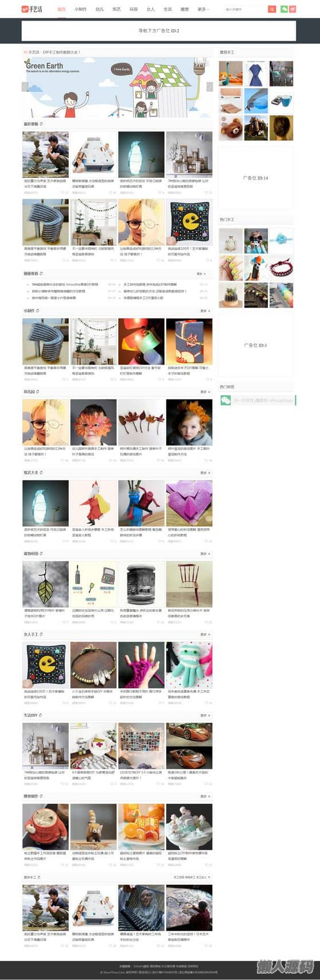Click the red Weibo icon in header
The image size is (320, 980).
click(292, 9)
